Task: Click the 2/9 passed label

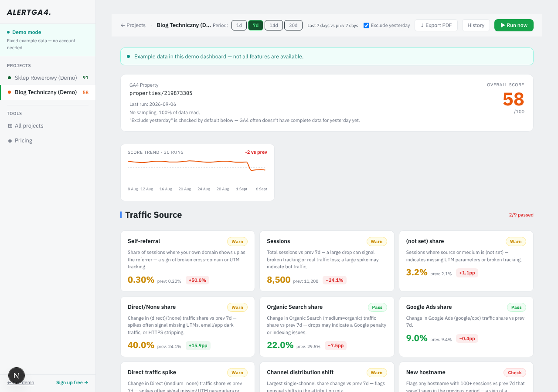Action: click(x=521, y=215)
